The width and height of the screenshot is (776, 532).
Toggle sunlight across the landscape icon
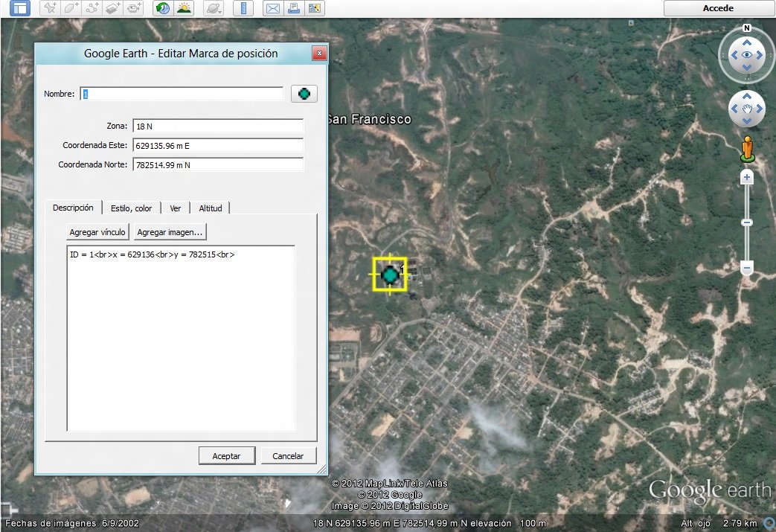[184, 8]
